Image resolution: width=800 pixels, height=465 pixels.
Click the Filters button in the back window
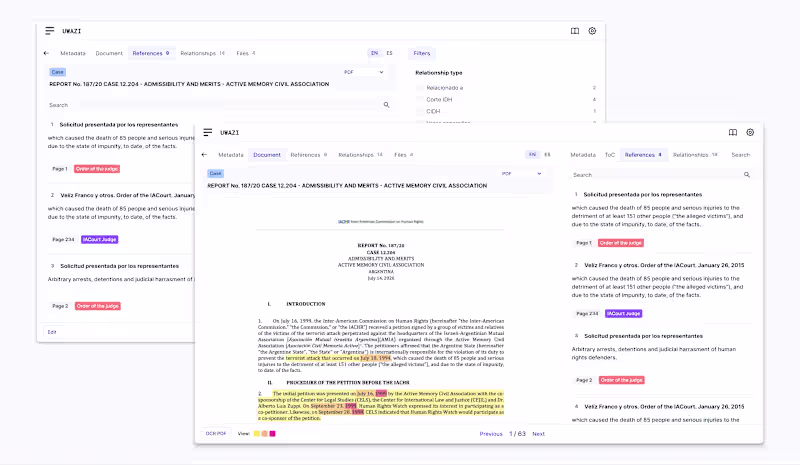[421, 53]
